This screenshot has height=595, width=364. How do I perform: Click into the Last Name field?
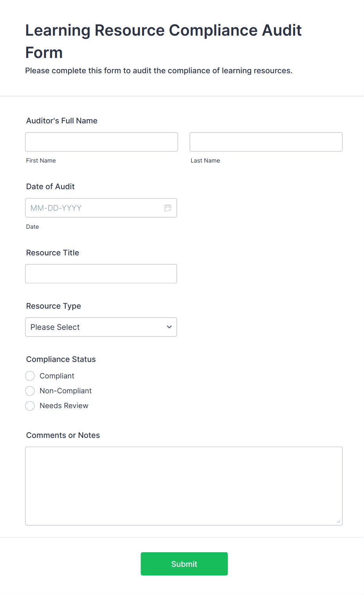(266, 142)
